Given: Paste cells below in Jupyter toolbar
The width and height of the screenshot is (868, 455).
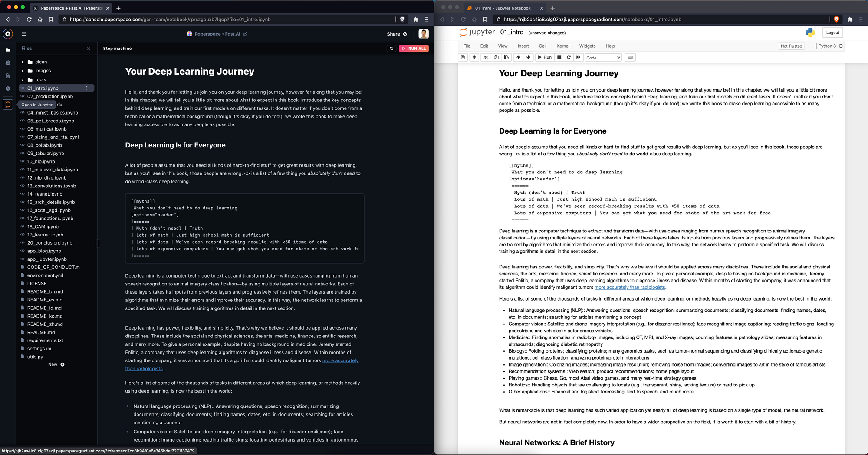Looking at the screenshot, I should coord(506,57).
